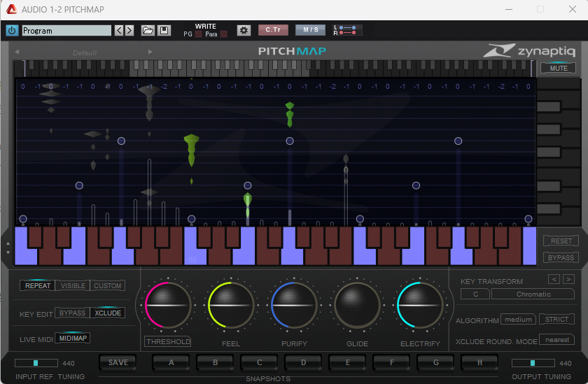Viewport: 588px width, 384px height.
Task: Click the GLIDE knob
Action: pos(357,305)
